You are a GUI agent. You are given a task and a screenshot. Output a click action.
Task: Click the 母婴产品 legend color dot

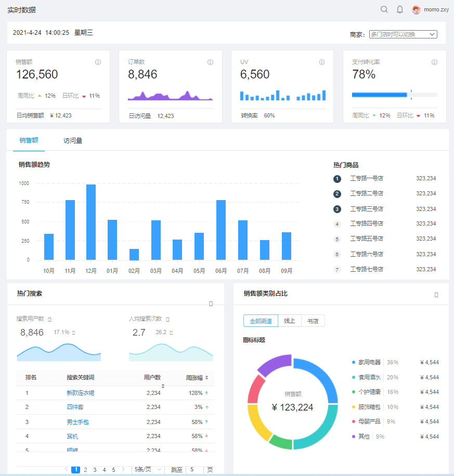pos(354,421)
